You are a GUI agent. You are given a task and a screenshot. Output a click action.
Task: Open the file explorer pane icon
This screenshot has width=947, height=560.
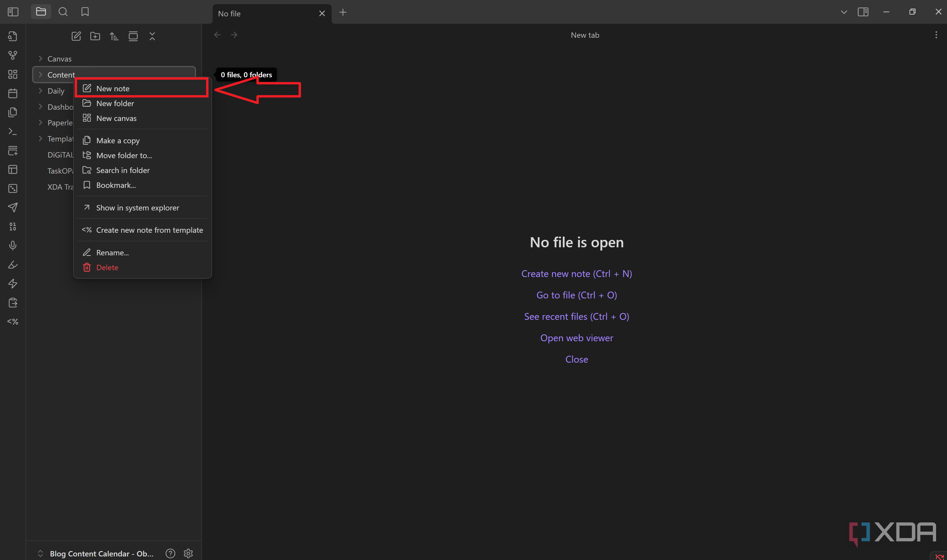[41, 12]
